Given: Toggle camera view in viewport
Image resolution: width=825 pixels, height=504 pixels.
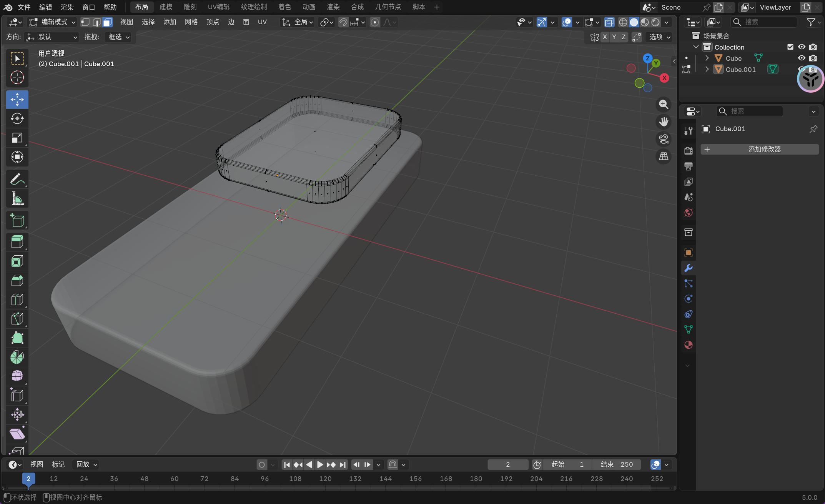Looking at the screenshot, I should click(x=664, y=139).
